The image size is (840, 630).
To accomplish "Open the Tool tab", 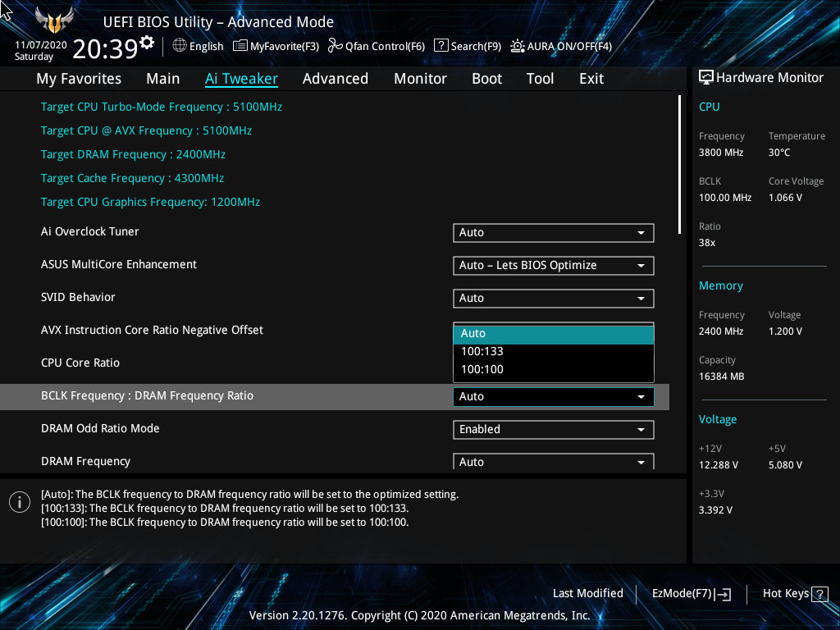I will pos(540,79).
